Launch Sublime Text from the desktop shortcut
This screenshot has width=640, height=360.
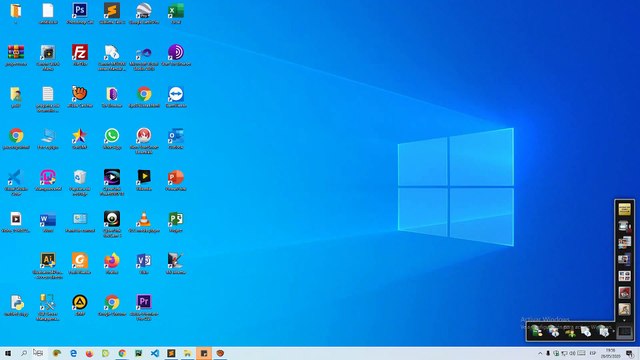112,13
